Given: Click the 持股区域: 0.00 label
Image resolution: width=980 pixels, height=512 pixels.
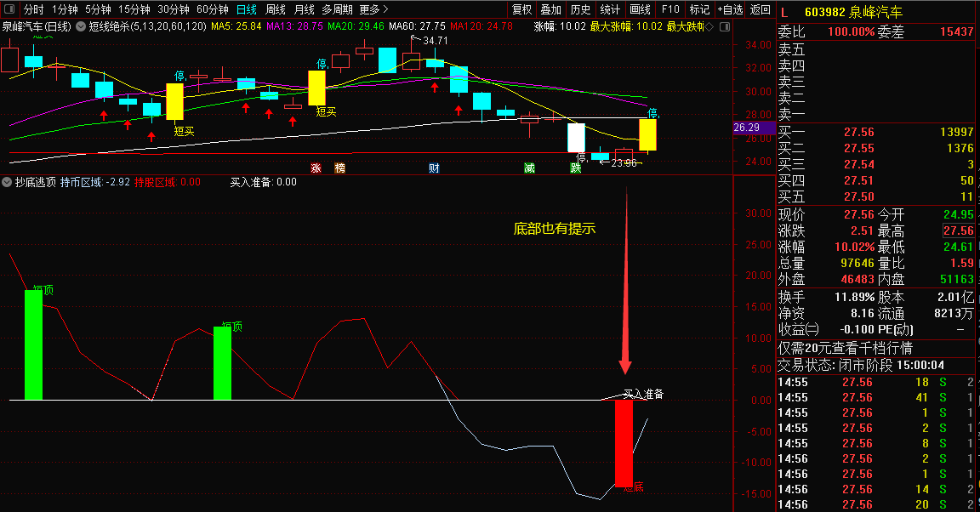Looking at the screenshot, I should click(x=168, y=183).
